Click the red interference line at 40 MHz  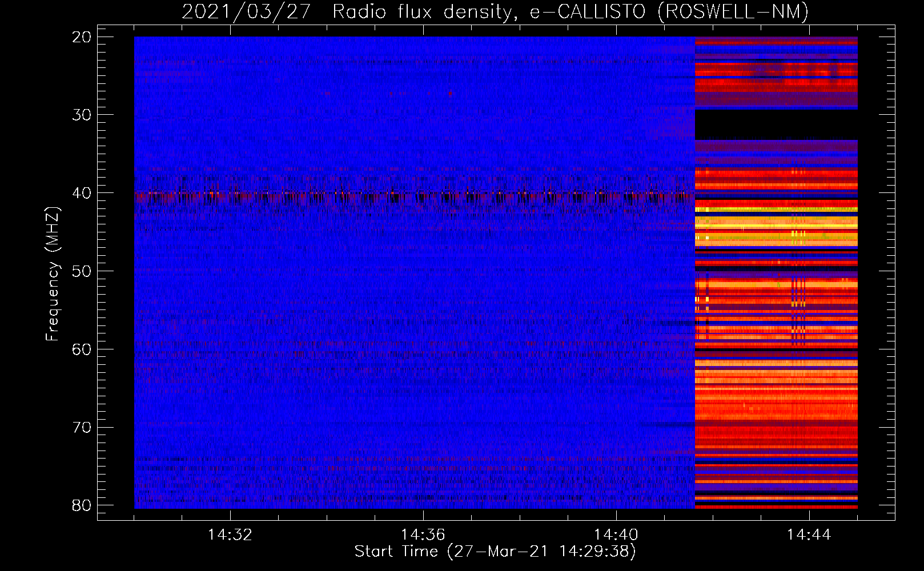[x=415, y=194]
